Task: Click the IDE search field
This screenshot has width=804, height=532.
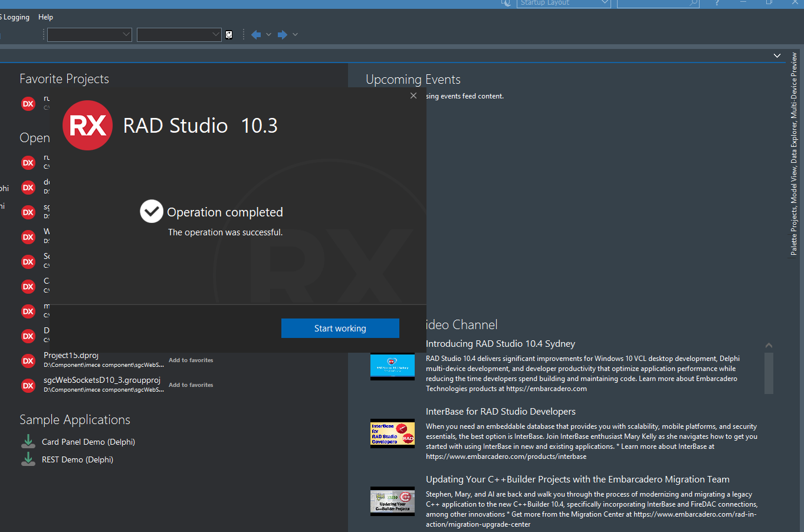Action: coord(658,3)
